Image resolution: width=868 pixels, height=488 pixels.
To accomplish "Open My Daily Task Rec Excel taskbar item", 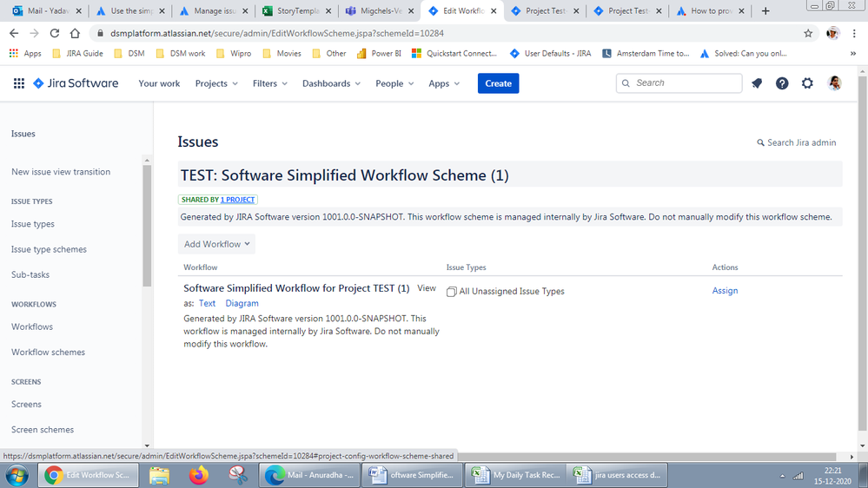I will click(515, 475).
